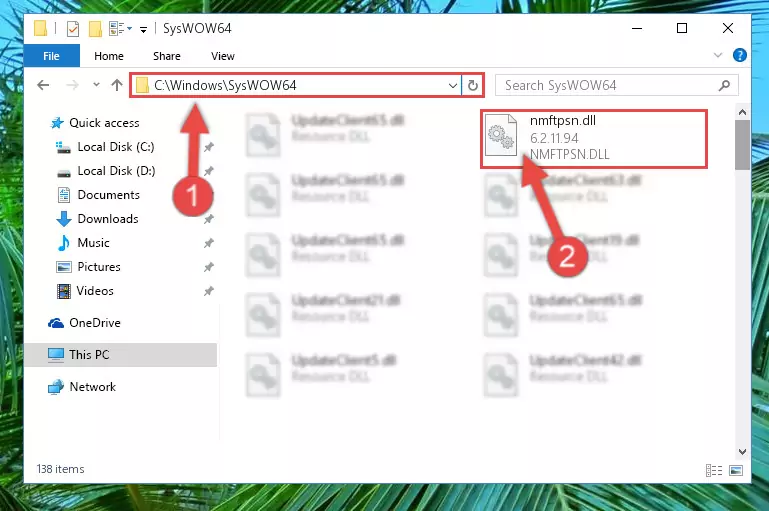This screenshot has height=511, width=769.
Task: Switch to the Share ribbon tab
Action: [167, 56]
